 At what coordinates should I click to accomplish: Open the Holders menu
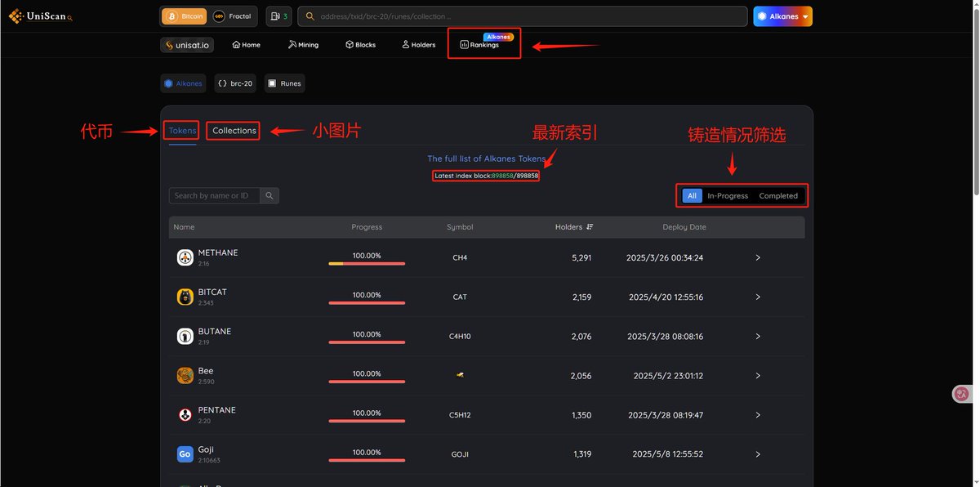419,45
